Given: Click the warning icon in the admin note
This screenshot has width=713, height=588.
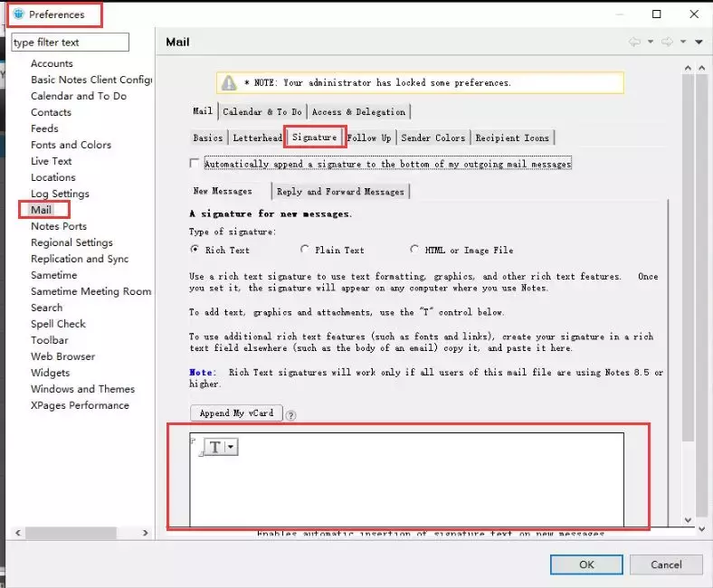Looking at the screenshot, I should click(229, 82).
